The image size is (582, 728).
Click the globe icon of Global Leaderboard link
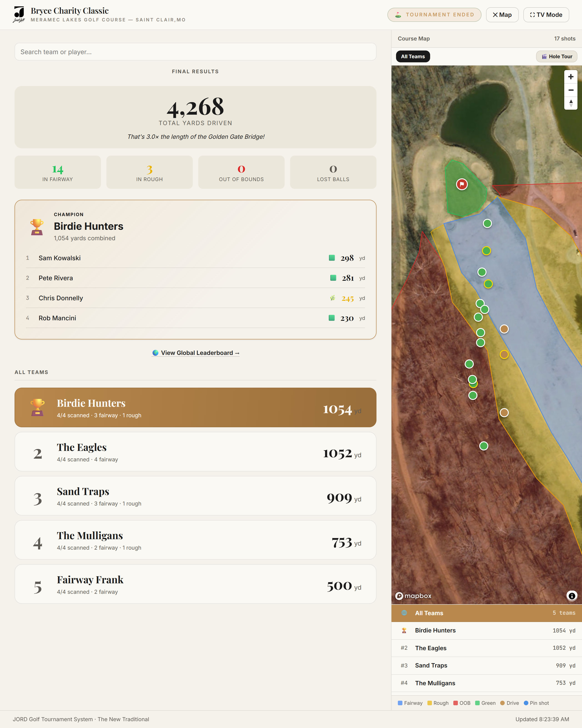[155, 353]
